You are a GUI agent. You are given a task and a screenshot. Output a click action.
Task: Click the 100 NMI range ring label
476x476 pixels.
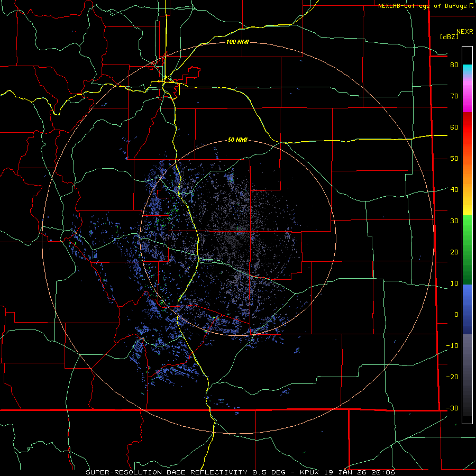(237, 42)
